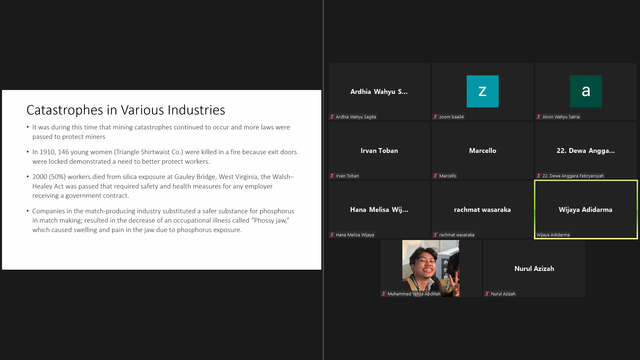Click muted mic icon beside Muhammad Yahya Abdillah

point(384,294)
